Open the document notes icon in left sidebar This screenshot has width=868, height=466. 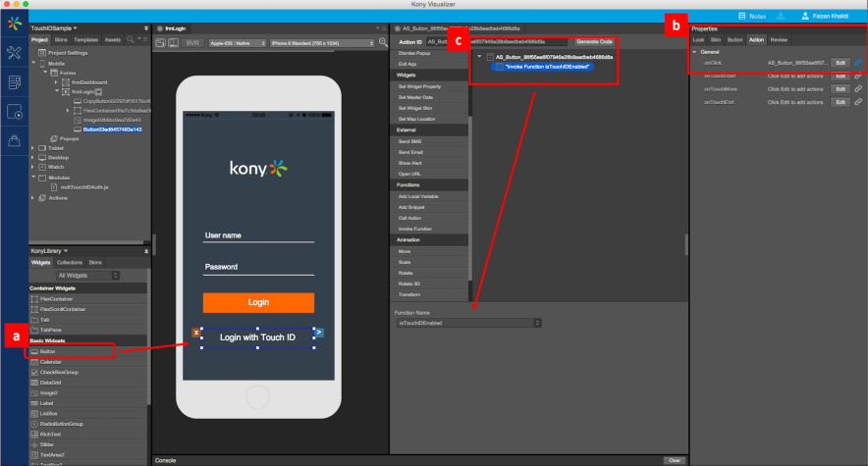tap(15, 82)
